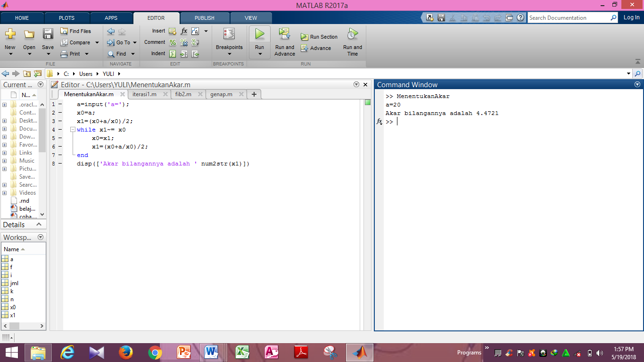Click the fx insert function icon

184,31
